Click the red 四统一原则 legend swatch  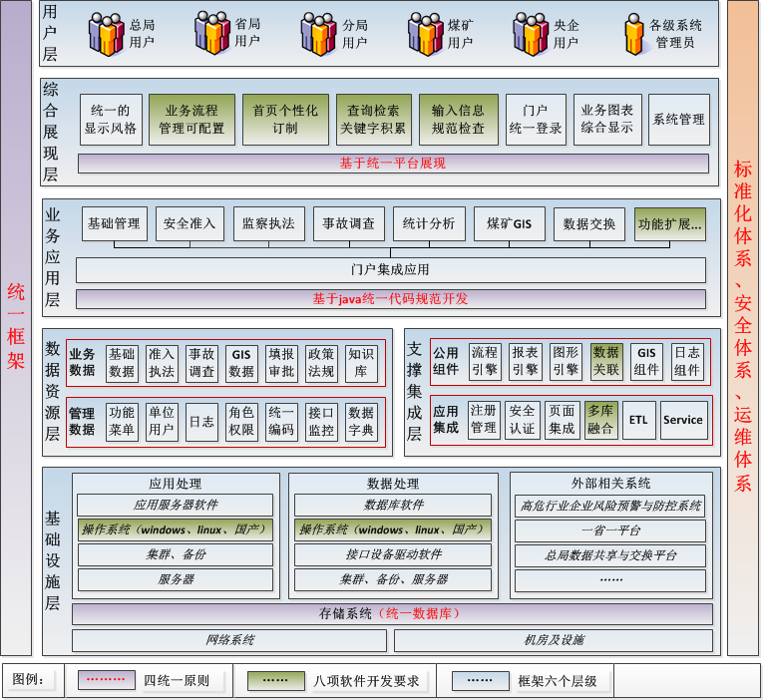[x=106, y=680]
